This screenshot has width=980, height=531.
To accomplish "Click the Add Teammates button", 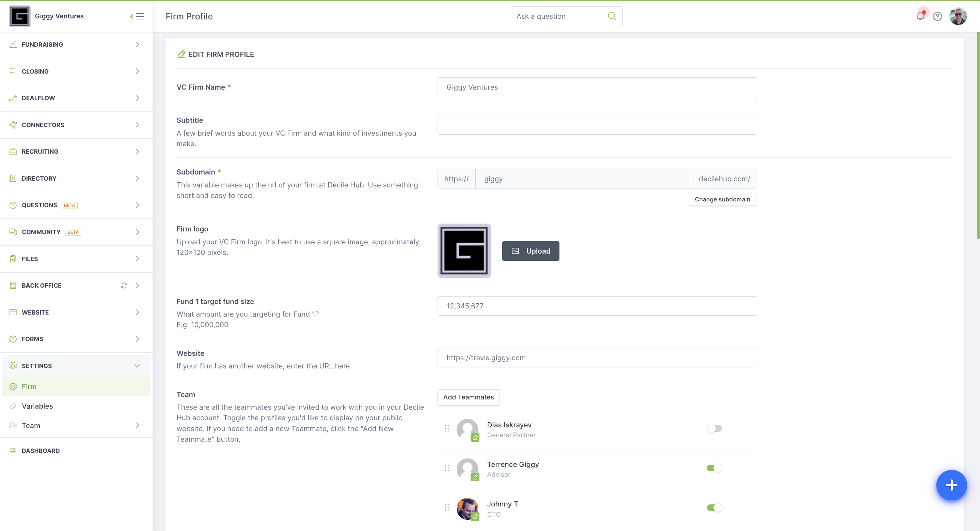I will point(469,397).
